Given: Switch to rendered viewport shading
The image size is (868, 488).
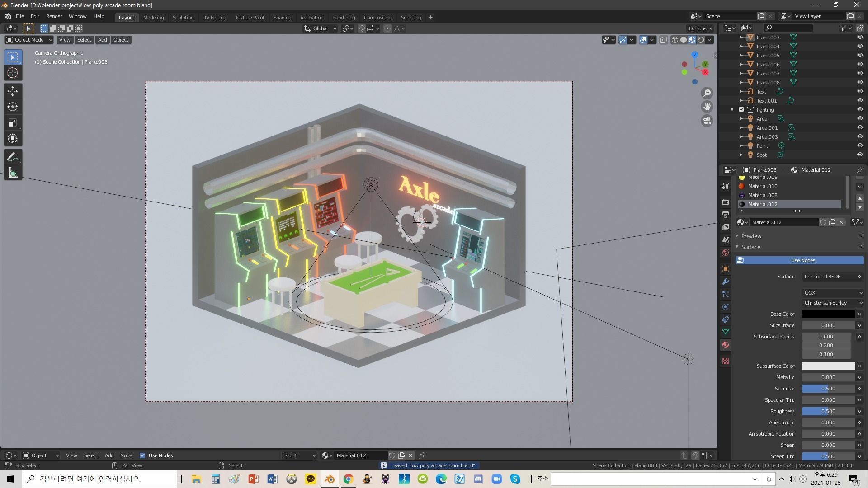Looking at the screenshot, I should pos(701,40).
